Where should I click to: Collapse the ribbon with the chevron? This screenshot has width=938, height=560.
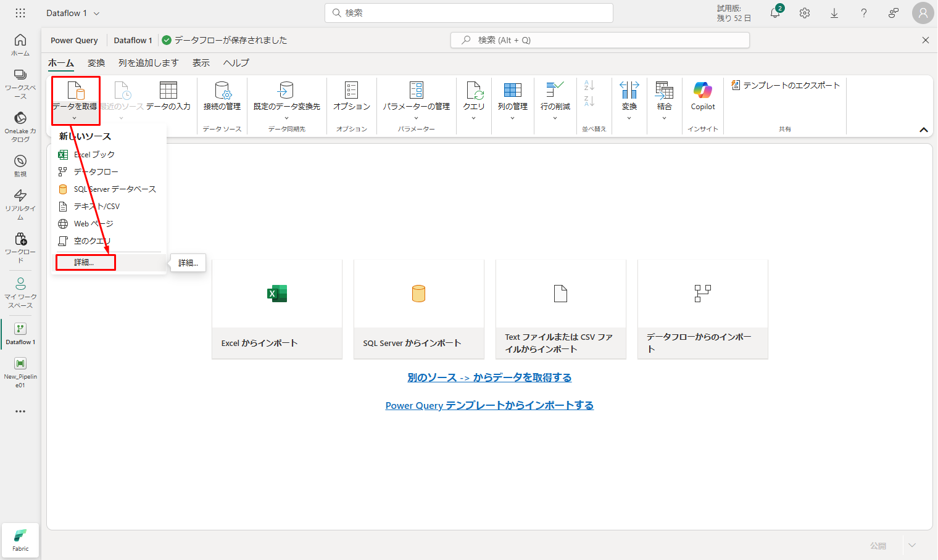(x=923, y=130)
